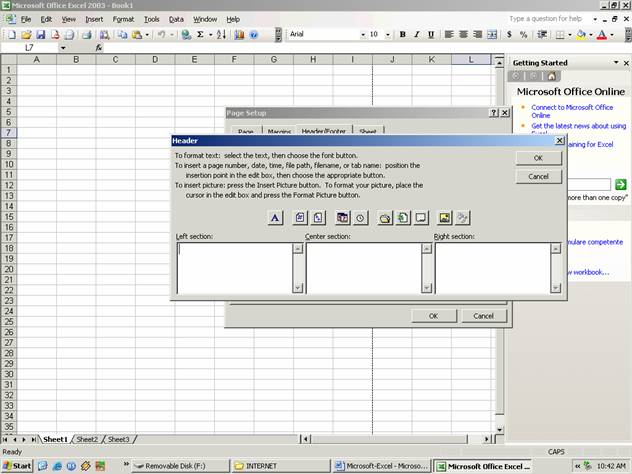The image size is (632, 474).
Task: Insert tab name using the sheet tab icon
Action: 421,218
